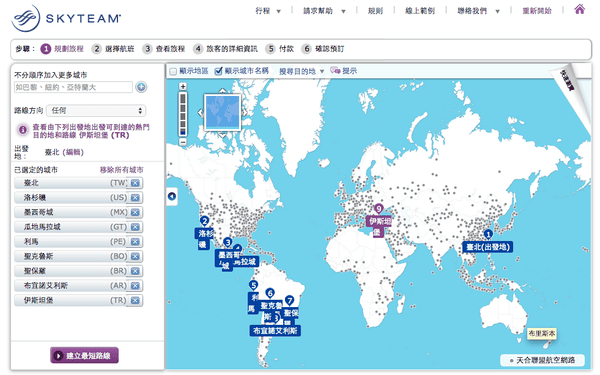Select map marker 1 at 臺北
The height and width of the screenshot is (375, 600).
coord(488,234)
